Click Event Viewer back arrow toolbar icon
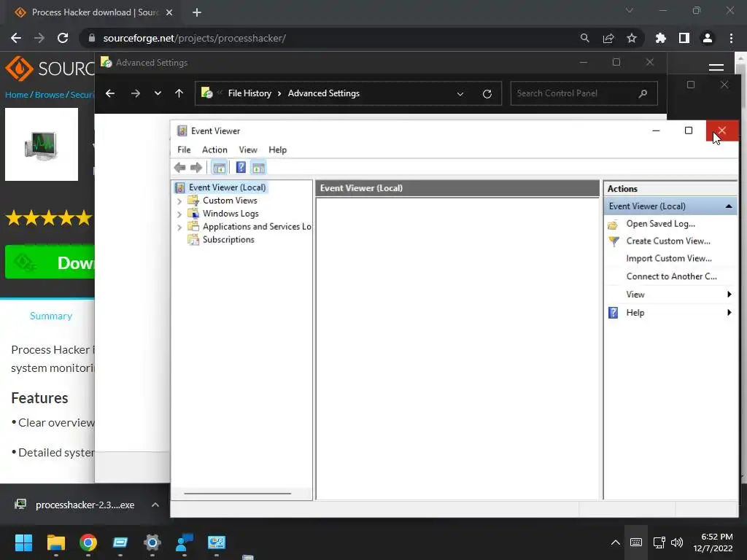This screenshot has width=747, height=560. 179,168
